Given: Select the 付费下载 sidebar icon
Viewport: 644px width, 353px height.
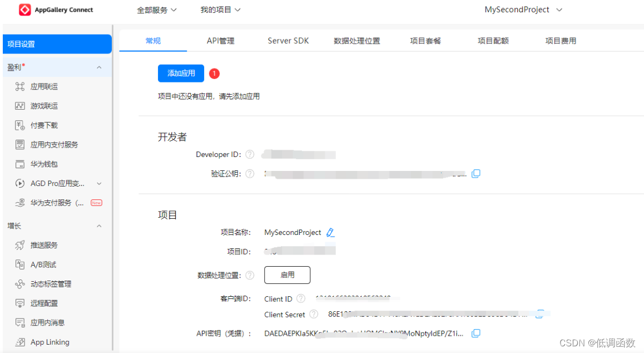Looking at the screenshot, I should 19,125.
